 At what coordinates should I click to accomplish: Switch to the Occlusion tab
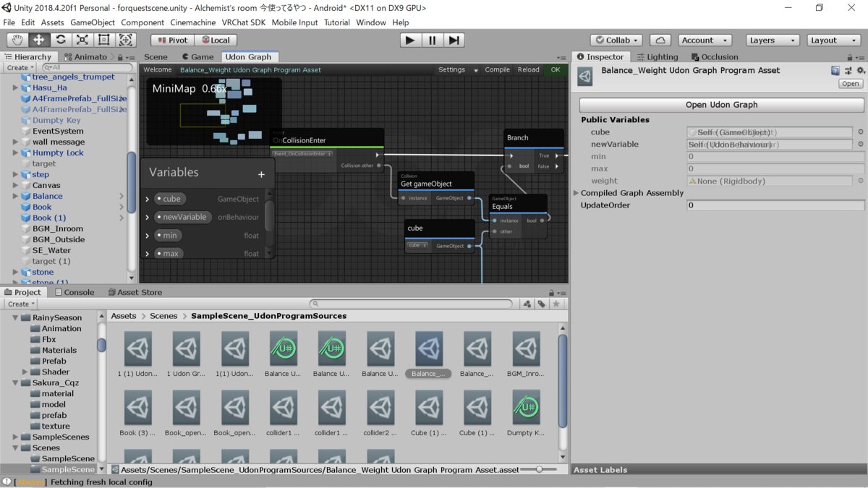point(714,57)
